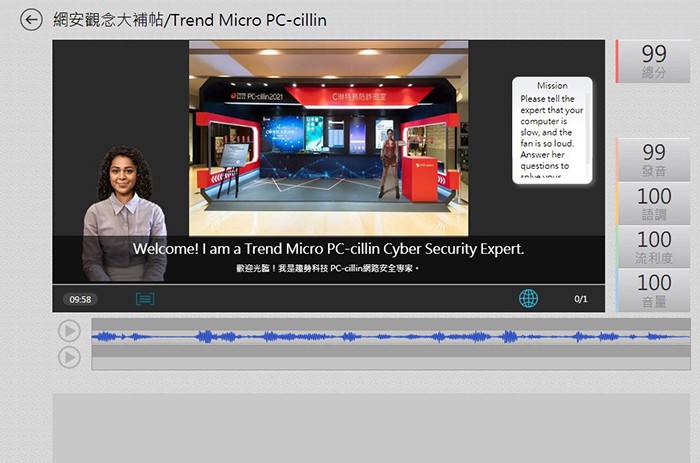Play the lower audio track
Screen dimensions: 700x463
(x=69, y=357)
